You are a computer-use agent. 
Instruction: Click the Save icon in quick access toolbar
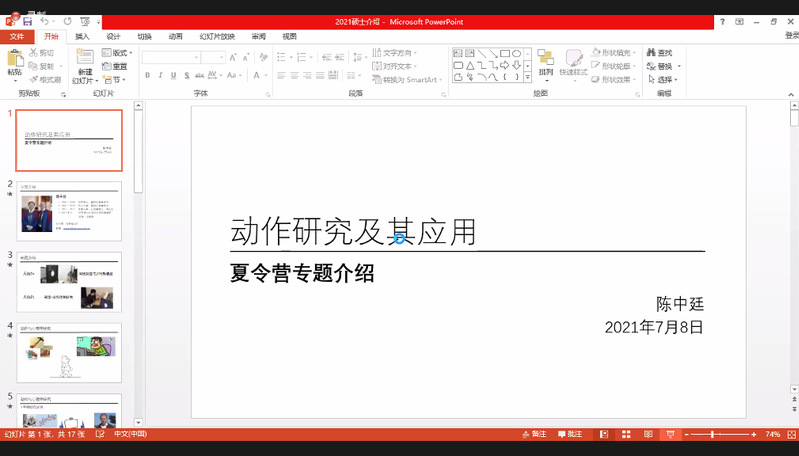[x=27, y=21]
